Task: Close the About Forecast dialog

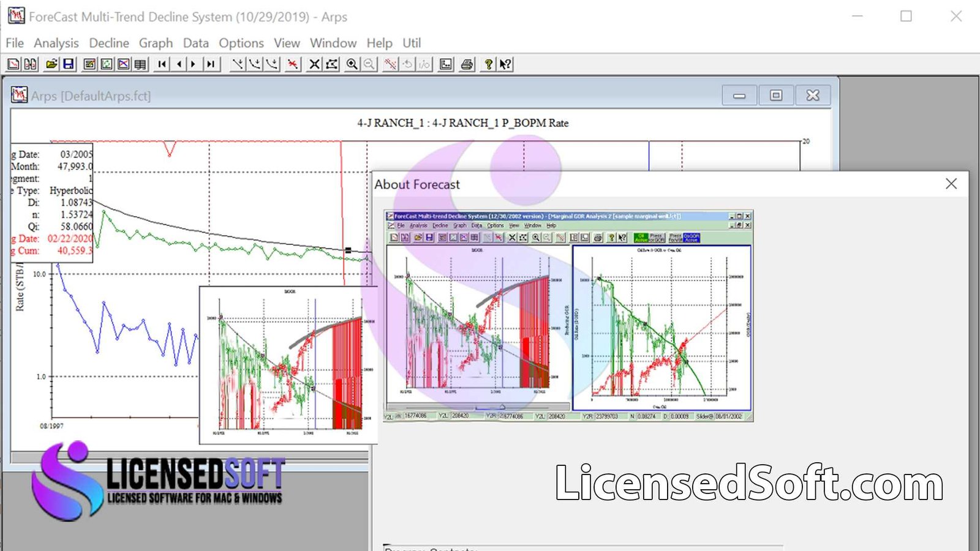Action: point(951,184)
